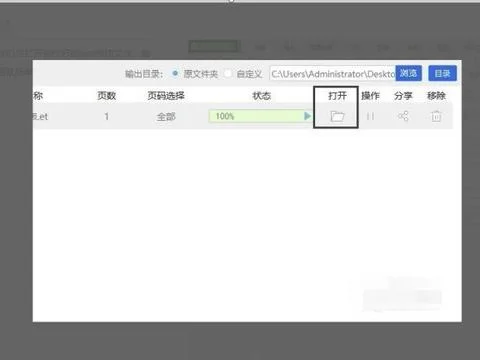Click the output path field showing C:\Users\Administrator

[x=333, y=74]
